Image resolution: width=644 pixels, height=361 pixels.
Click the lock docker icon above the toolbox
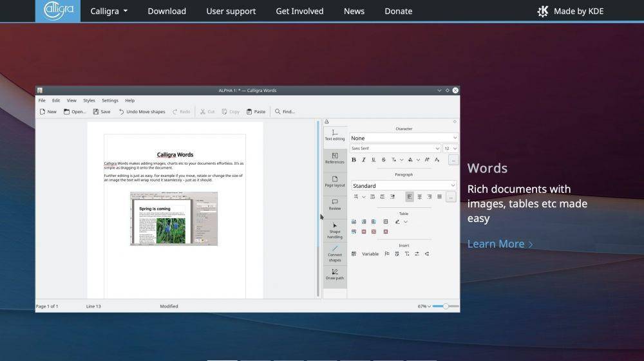[327, 122]
